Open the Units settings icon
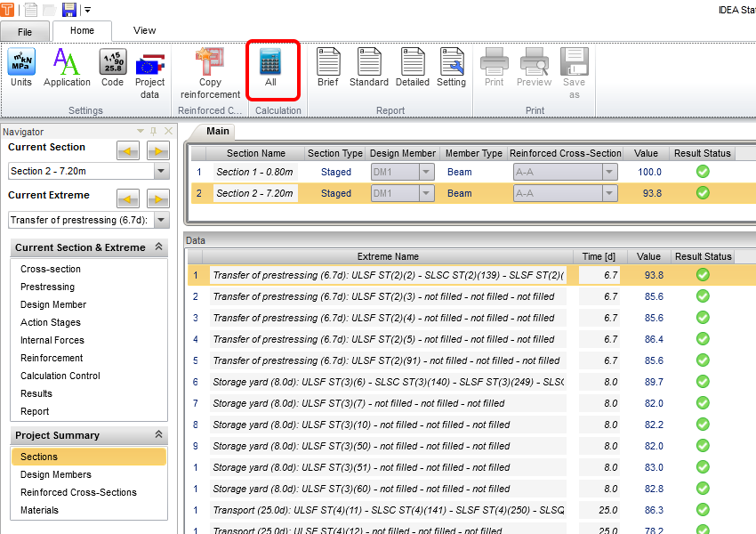 (21, 68)
